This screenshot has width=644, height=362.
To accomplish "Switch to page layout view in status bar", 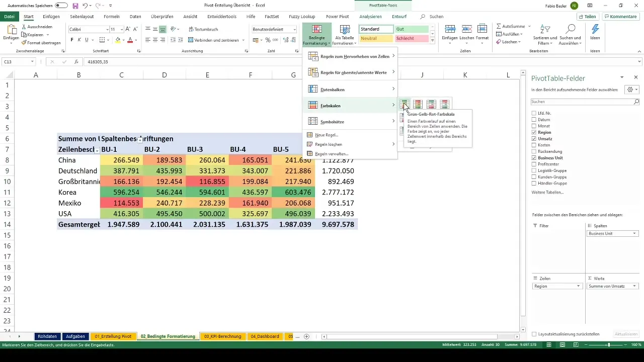I will [561, 345].
